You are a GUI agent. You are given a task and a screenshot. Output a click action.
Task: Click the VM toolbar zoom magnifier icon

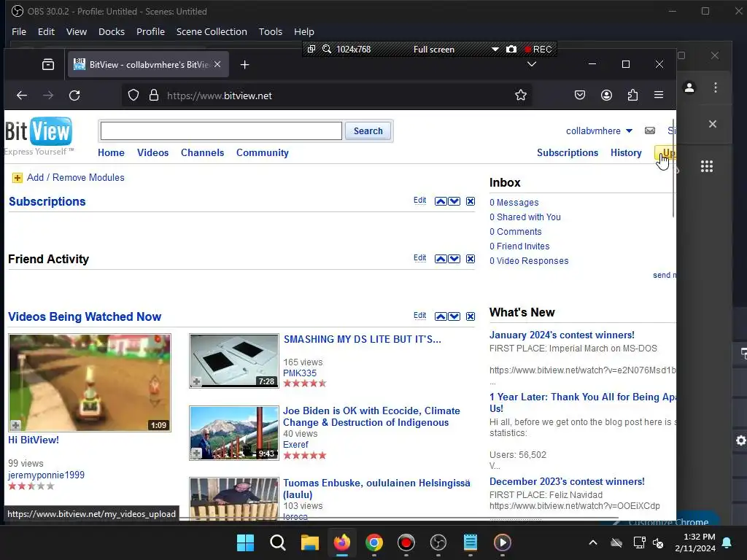click(327, 49)
